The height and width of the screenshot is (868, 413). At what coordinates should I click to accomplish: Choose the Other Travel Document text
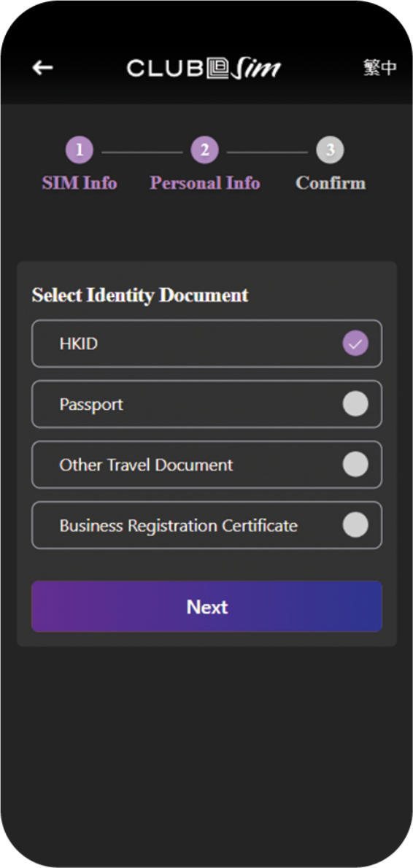146,465
